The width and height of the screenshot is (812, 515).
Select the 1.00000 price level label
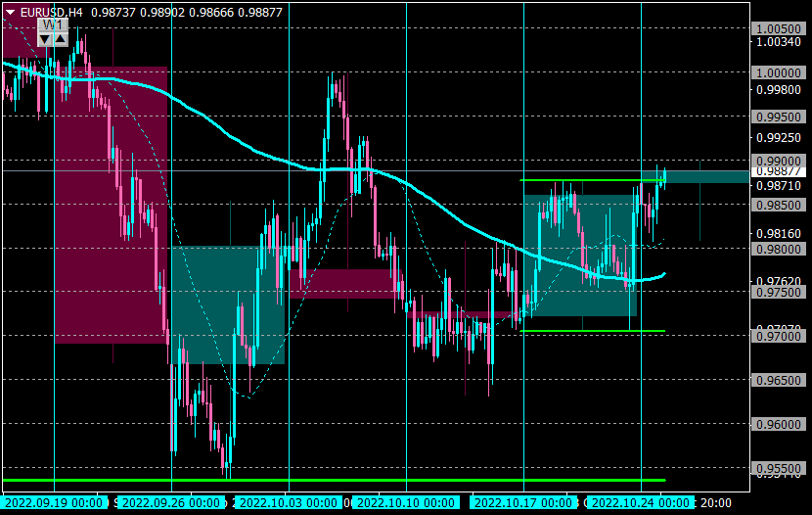[779, 73]
